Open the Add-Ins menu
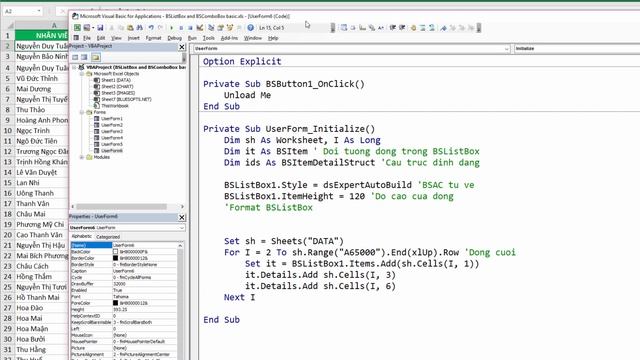This screenshot has height=360, width=640. 229,38
